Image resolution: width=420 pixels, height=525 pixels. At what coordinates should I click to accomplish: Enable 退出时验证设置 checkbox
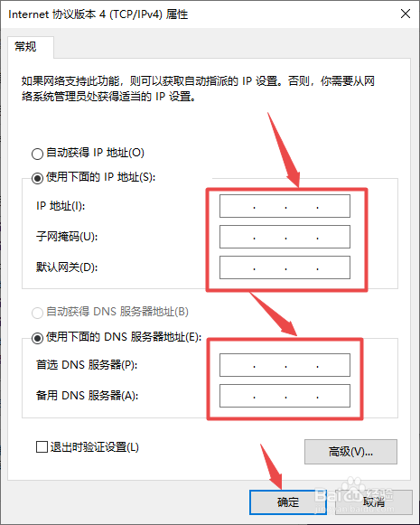(42, 447)
